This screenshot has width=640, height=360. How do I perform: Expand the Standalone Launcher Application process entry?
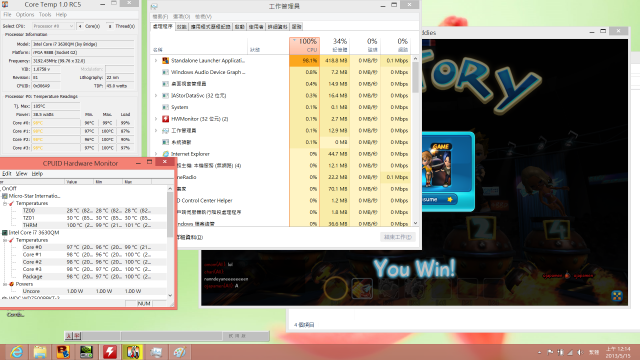click(156, 60)
